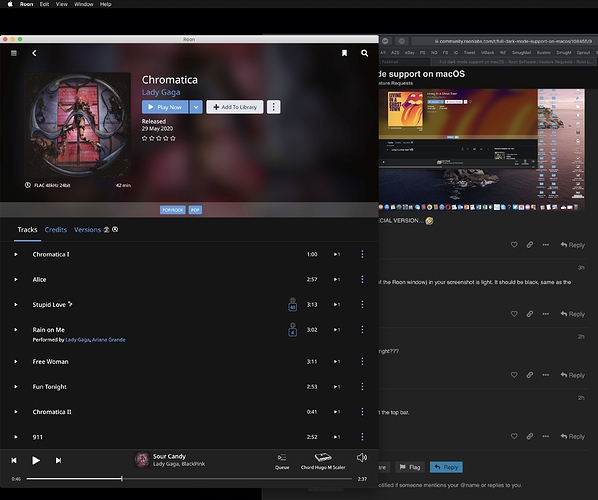Viewport: 598px width, 500px height.
Task: Click Reply on the first forum post
Action: (x=573, y=245)
